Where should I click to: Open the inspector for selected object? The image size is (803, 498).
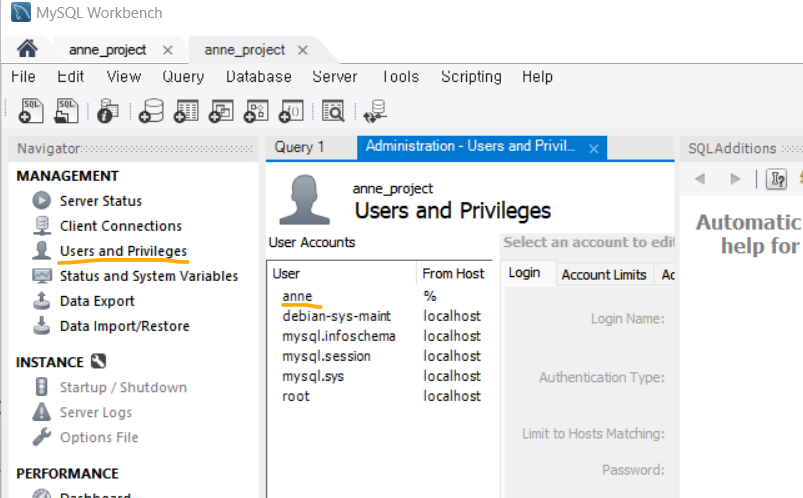[108, 111]
